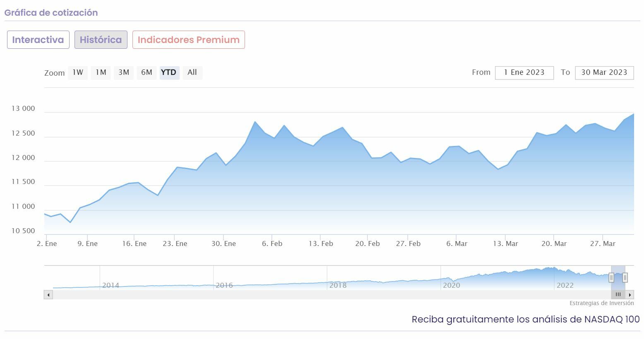Select the Histórica chart tab
The height and width of the screenshot is (339, 644).
[x=101, y=40]
